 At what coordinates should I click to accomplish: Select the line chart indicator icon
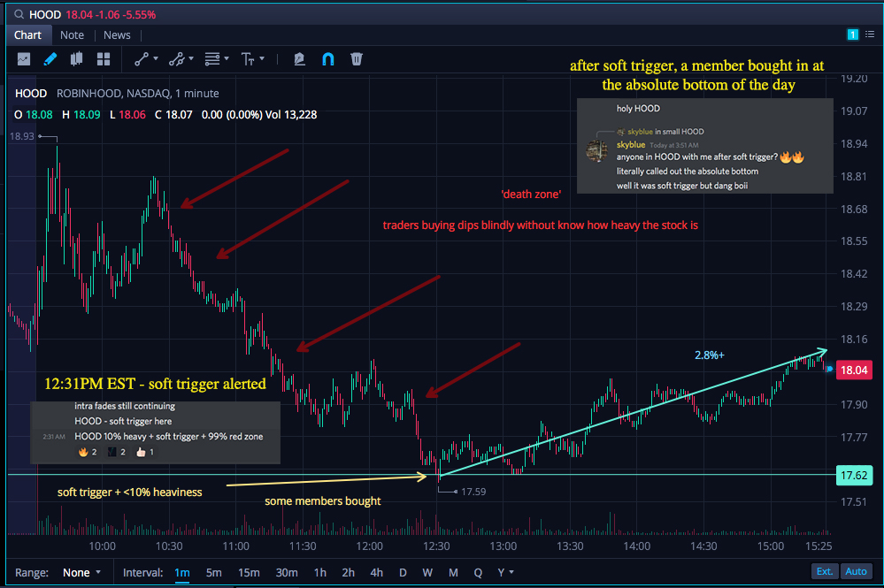[x=24, y=58]
